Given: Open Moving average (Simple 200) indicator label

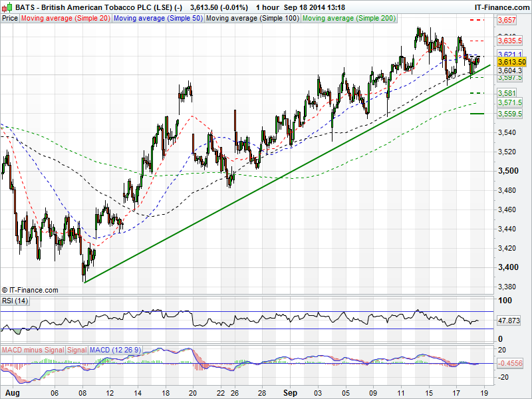Looking at the screenshot, I should pyautogui.click(x=349, y=19).
